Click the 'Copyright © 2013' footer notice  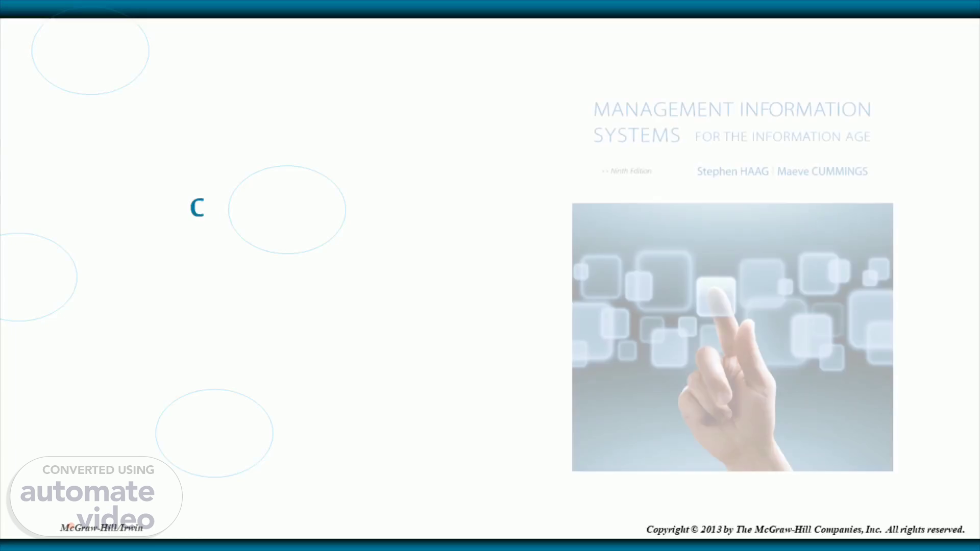(805, 529)
